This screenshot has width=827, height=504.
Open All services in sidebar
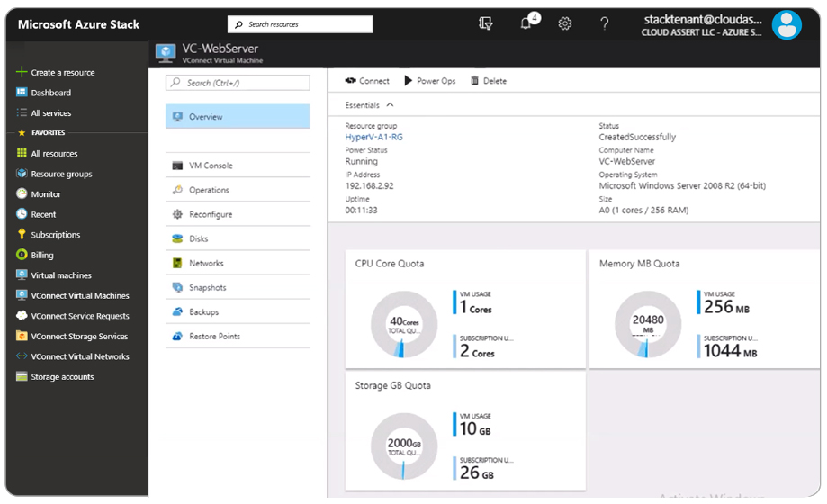pos(50,113)
